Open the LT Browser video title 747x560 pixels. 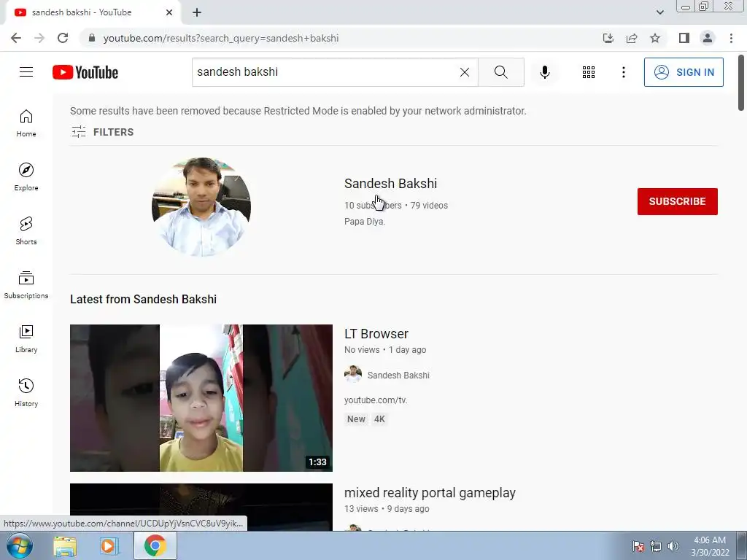pyautogui.click(x=376, y=334)
